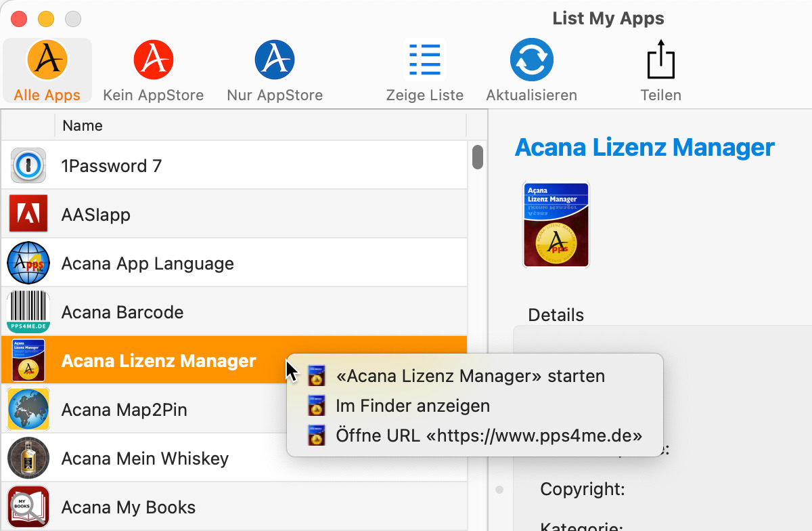Click the Copyright: label

(583, 489)
